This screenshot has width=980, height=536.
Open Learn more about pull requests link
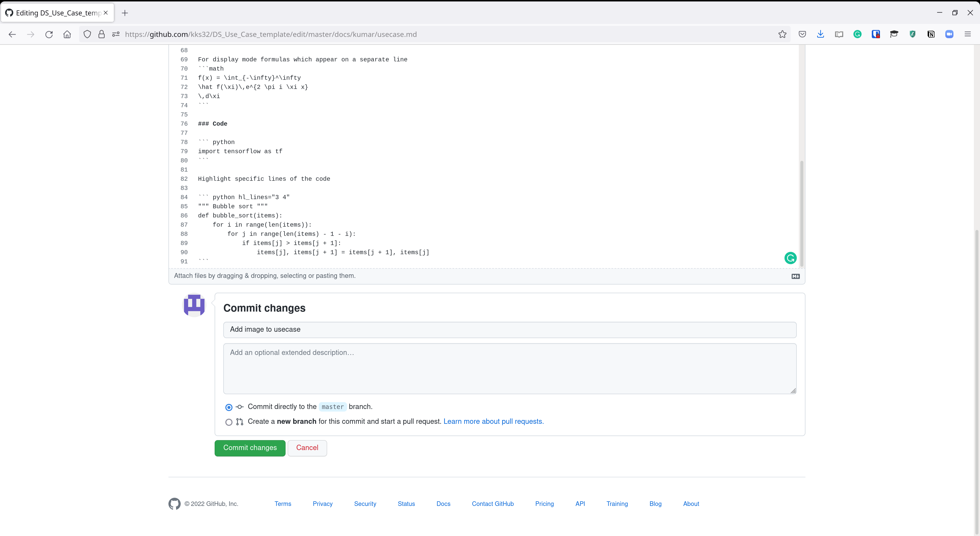click(493, 422)
